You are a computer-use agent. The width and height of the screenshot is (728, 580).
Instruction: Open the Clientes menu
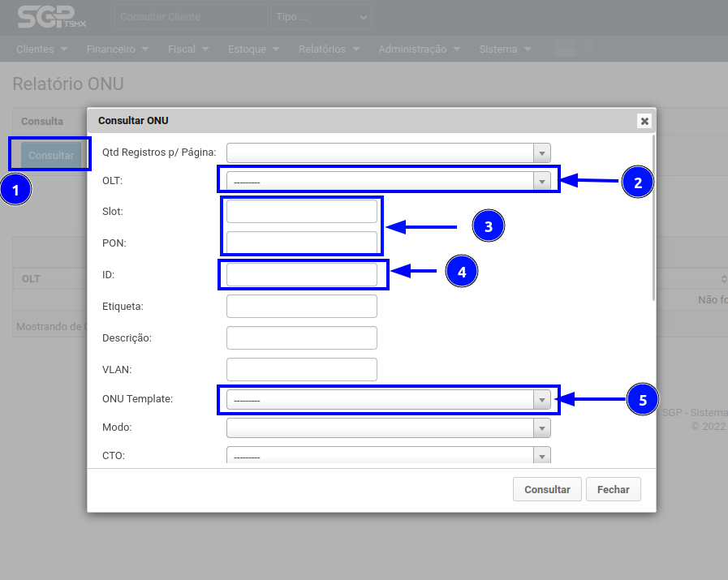pyautogui.click(x=41, y=49)
